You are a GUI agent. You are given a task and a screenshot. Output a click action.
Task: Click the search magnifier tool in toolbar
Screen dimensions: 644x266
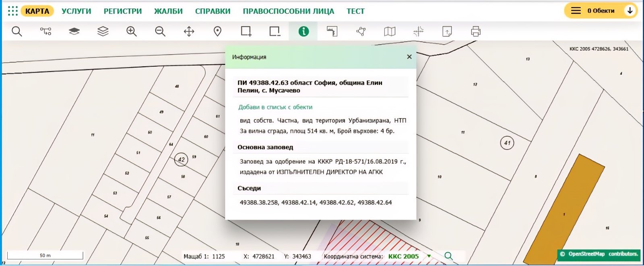click(17, 31)
